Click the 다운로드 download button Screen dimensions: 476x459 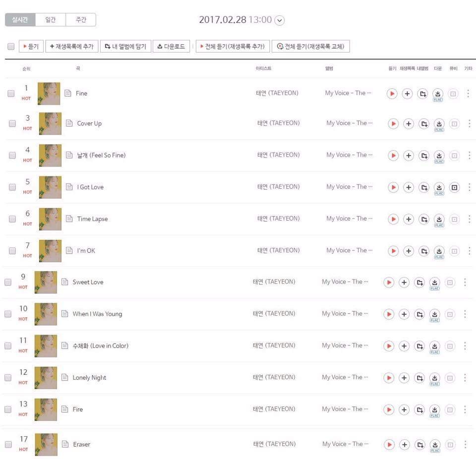point(171,47)
